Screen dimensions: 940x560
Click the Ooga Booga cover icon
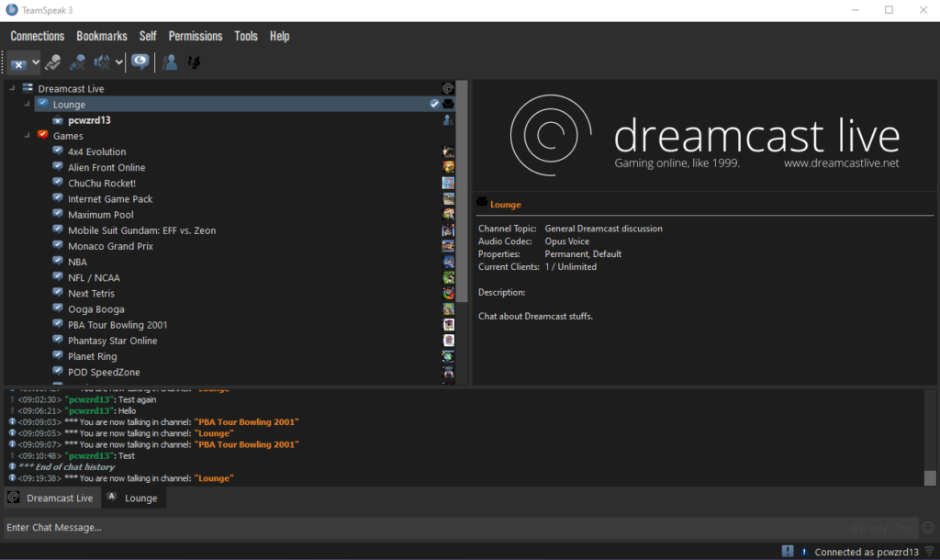(x=448, y=308)
